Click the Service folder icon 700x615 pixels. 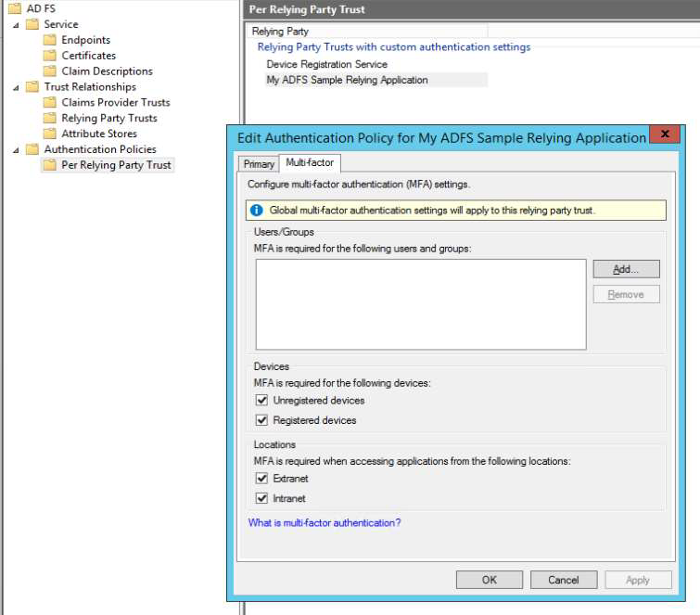tap(32, 24)
